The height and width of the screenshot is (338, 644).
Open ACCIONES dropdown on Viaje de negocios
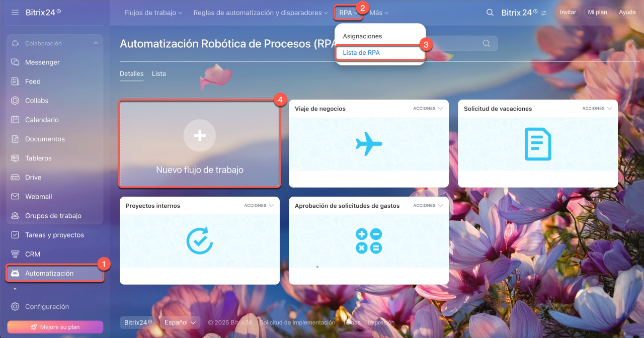point(428,108)
